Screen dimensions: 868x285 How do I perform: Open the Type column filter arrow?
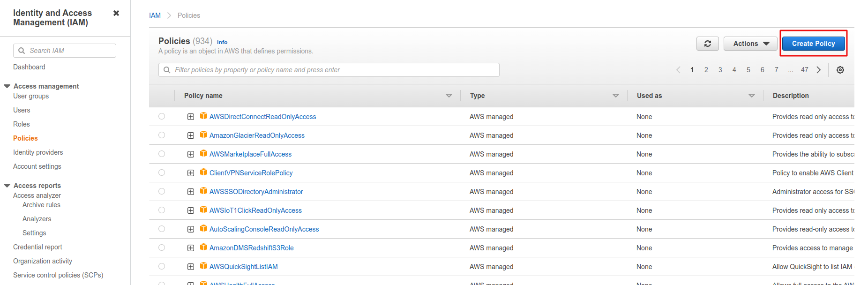[616, 96]
